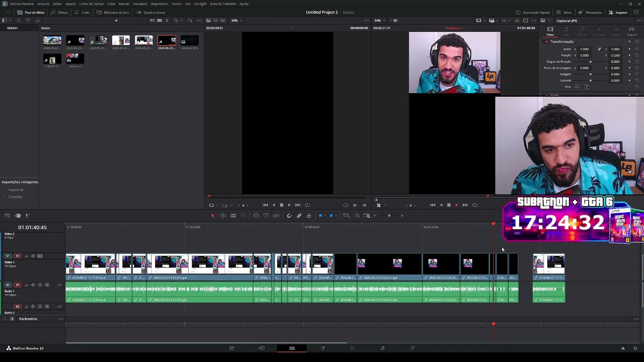Click the Zoom X value field in Inspector
The width and height of the screenshot is (644, 362).
pyautogui.click(x=584, y=49)
